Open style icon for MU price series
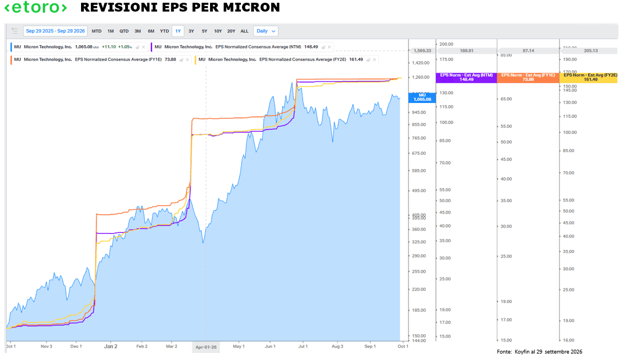This screenshot has height=364, width=624. tap(137, 47)
